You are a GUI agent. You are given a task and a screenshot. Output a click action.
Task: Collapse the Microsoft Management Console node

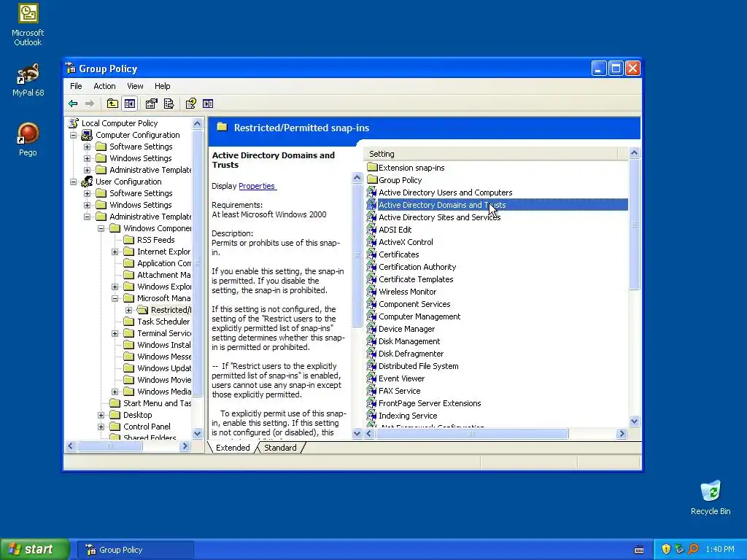click(x=115, y=298)
